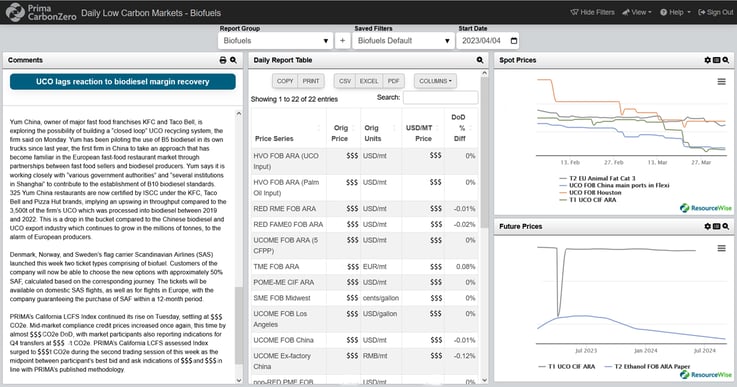The image size is (737, 387).
Task: Open the Start Date calendar picker icon
Action: [514, 41]
